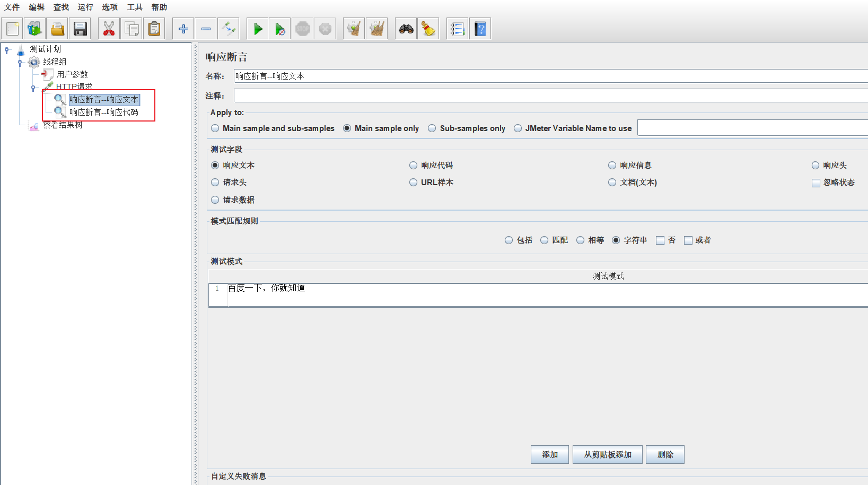Clear all results with double broom icon
The width and height of the screenshot is (868, 485).
point(376,29)
